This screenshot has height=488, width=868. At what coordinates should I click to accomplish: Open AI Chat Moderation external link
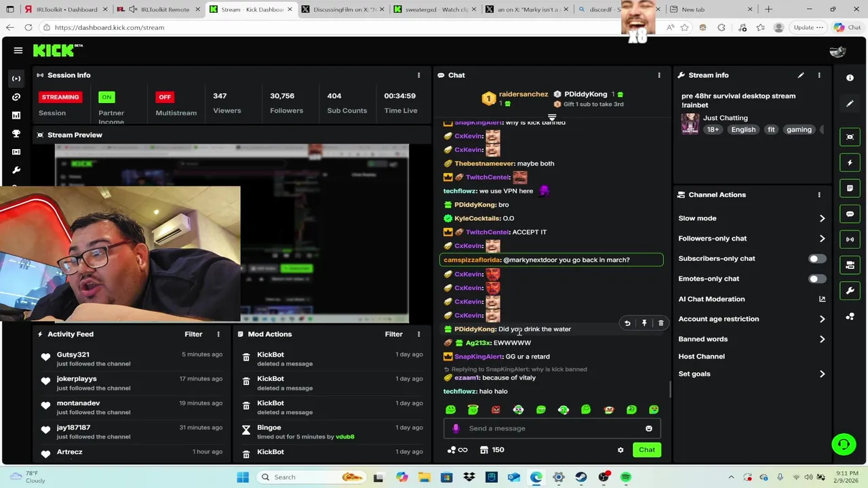822,299
